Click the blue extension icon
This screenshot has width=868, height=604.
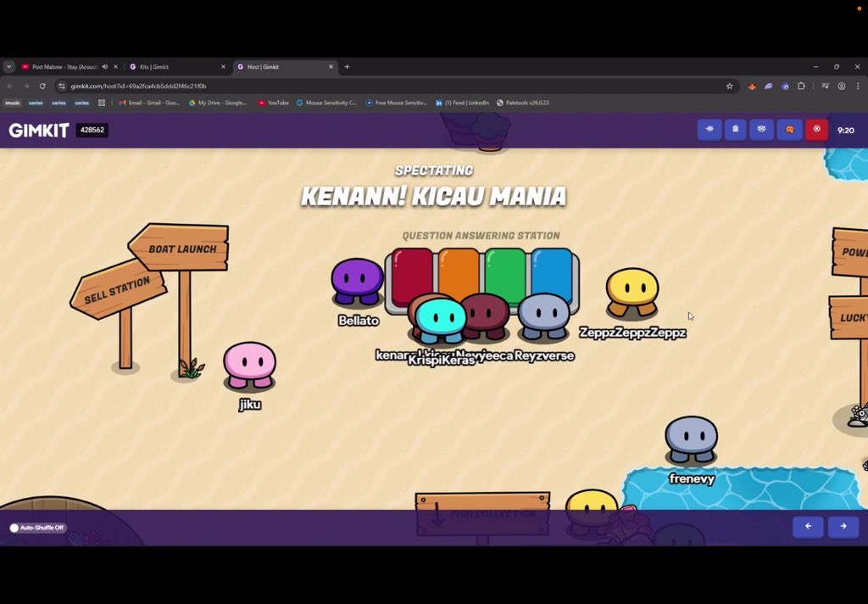click(x=785, y=87)
